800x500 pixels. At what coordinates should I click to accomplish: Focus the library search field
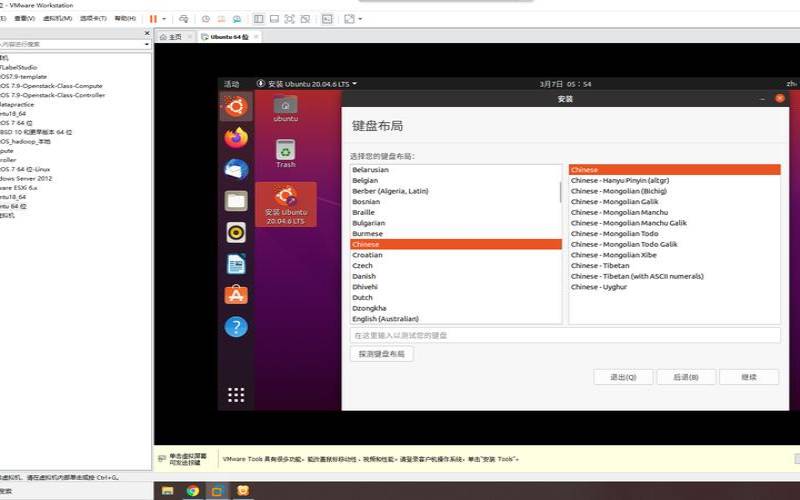71,44
